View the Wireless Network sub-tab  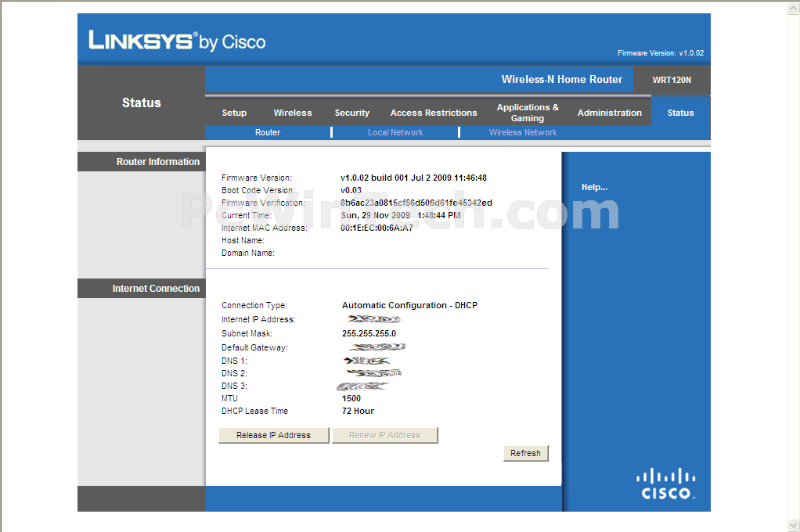(x=523, y=132)
